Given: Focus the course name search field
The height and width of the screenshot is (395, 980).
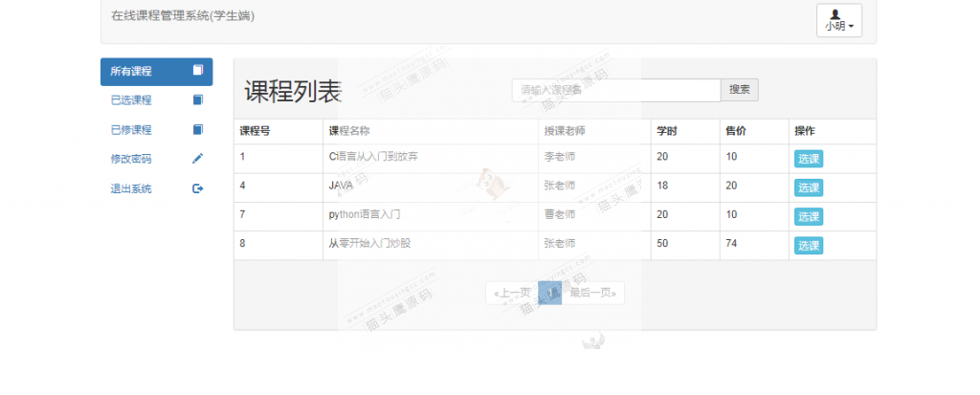Looking at the screenshot, I should tap(617, 90).
